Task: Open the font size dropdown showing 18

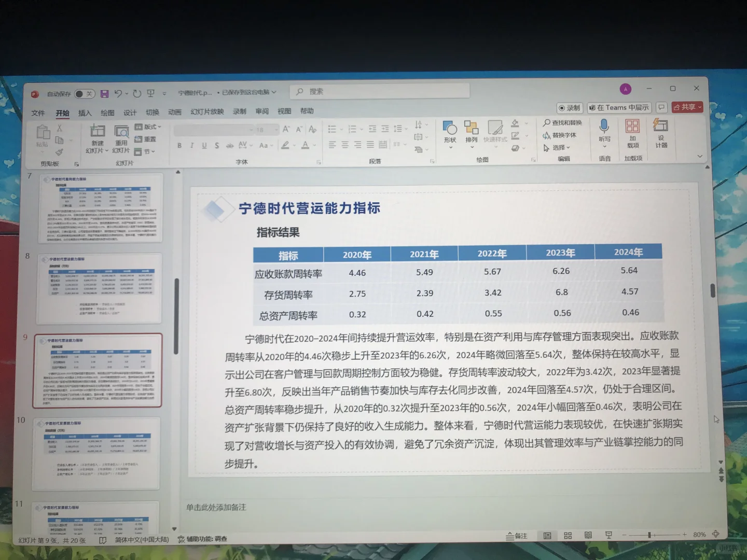Action: 276,129
